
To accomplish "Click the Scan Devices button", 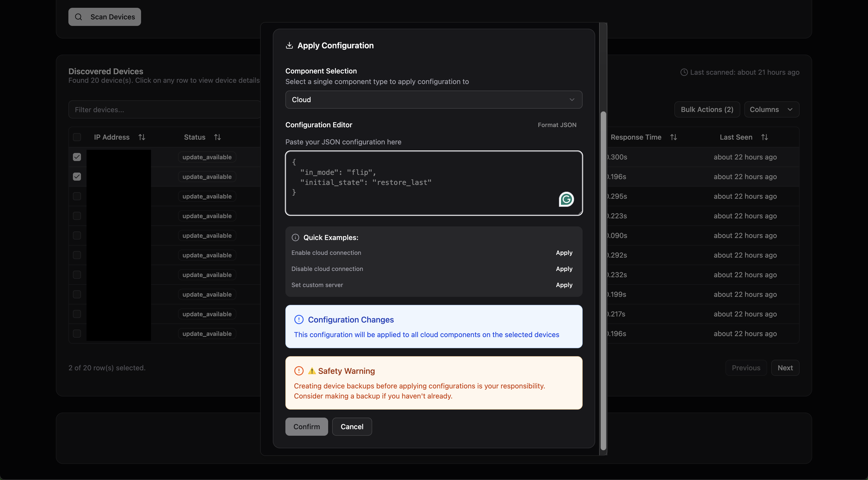I will tap(105, 17).
